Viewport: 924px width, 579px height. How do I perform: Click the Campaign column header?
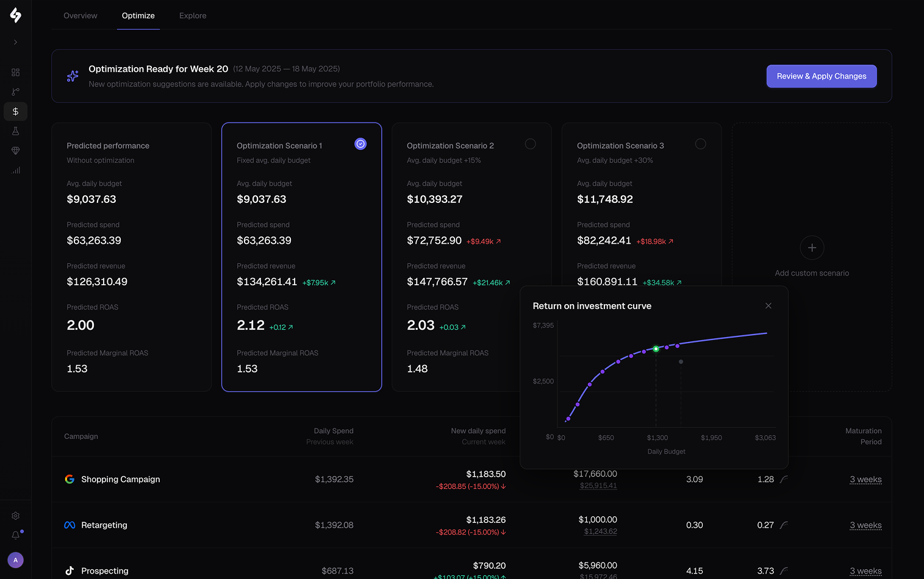click(x=81, y=436)
